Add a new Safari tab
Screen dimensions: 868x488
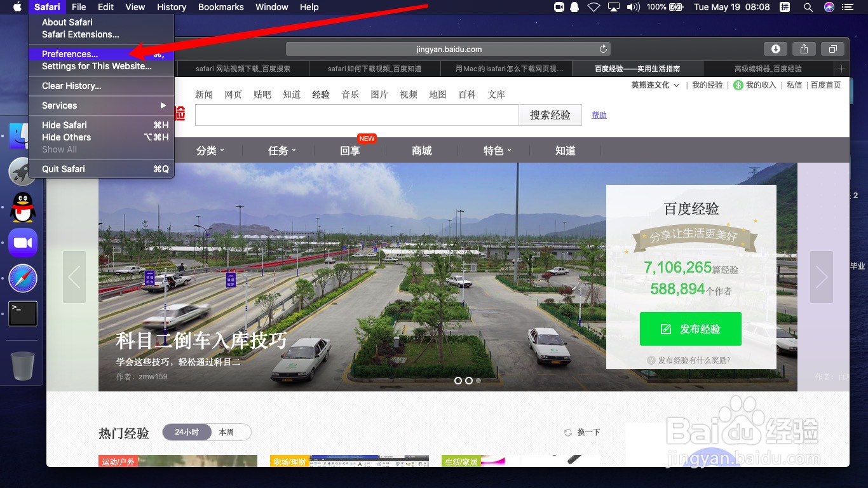click(841, 69)
